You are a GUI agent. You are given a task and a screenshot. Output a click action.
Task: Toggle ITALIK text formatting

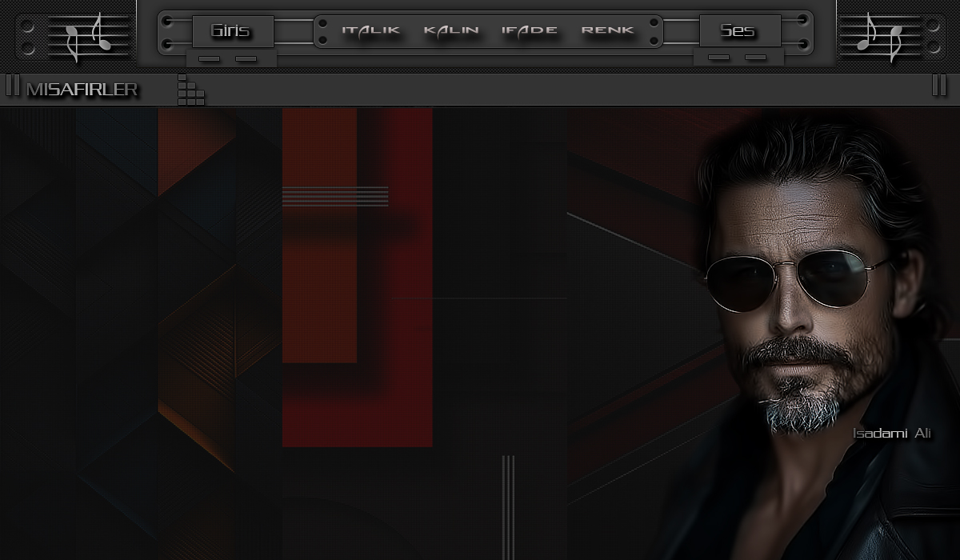click(371, 30)
